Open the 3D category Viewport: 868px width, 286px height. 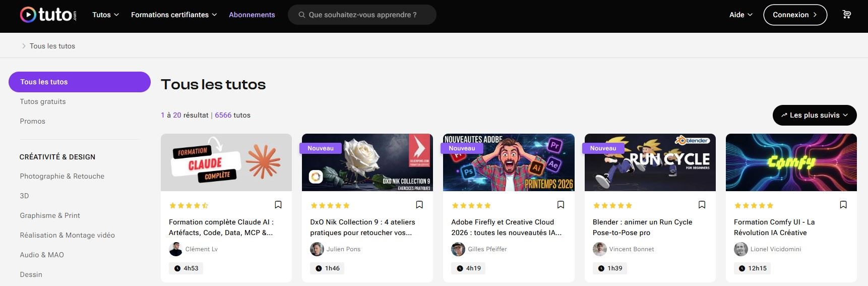click(24, 196)
